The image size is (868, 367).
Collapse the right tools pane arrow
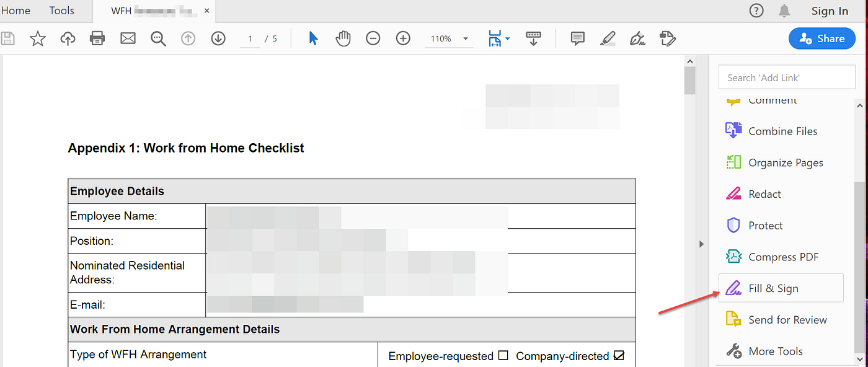click(x=702, y=244)
